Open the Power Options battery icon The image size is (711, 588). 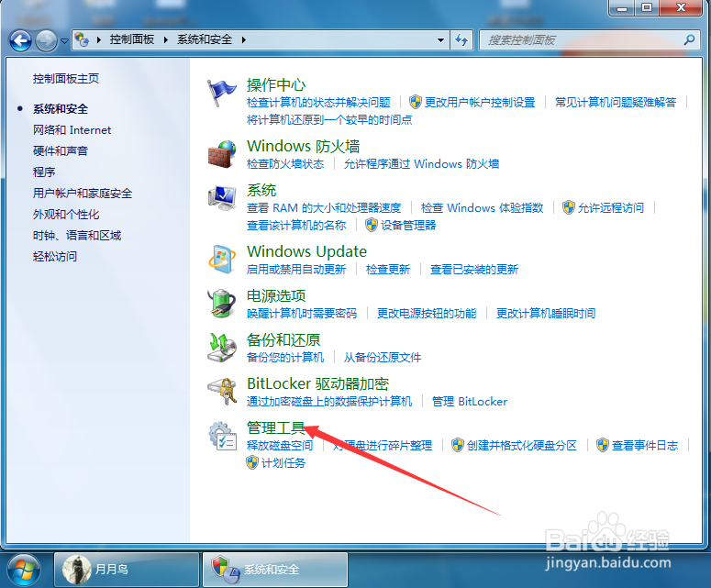pos(222,303)
